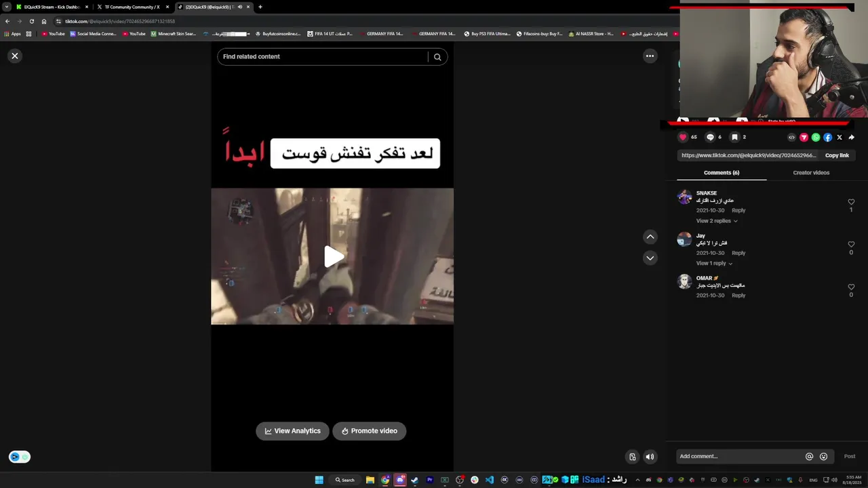Mute the video with speaker icon
The width and height of the screenshot is (868, 488).
click(650, 457)
